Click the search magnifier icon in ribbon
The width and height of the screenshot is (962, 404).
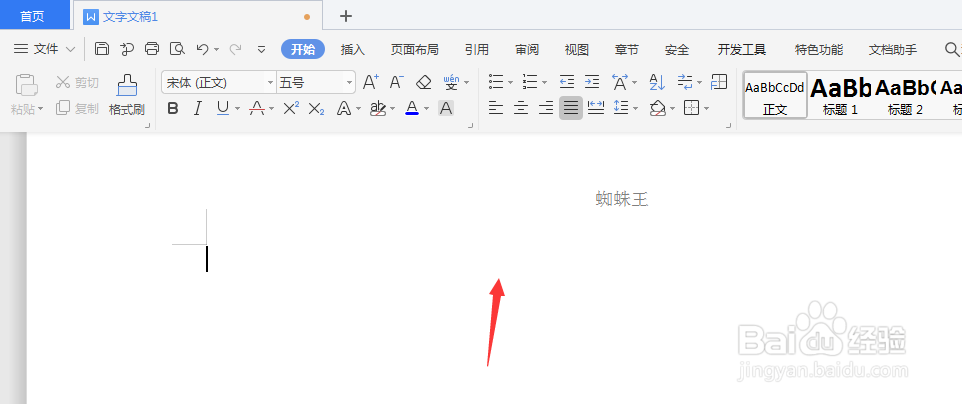951,49
